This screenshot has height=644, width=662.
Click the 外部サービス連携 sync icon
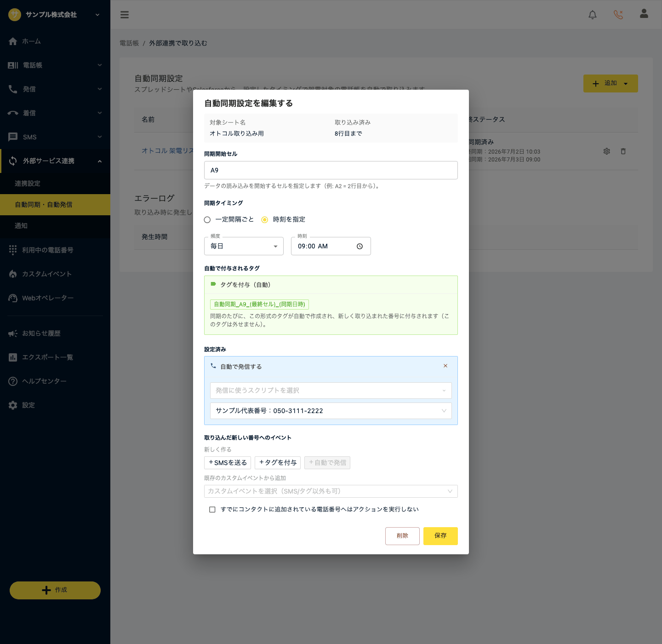(x=13, y=161)
